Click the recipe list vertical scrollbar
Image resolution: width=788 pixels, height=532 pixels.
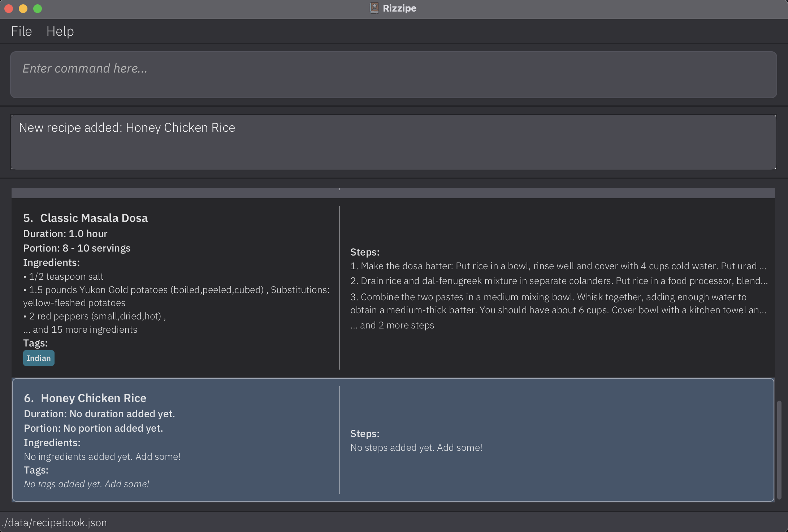pyautogui.click(x=779, y=449)
